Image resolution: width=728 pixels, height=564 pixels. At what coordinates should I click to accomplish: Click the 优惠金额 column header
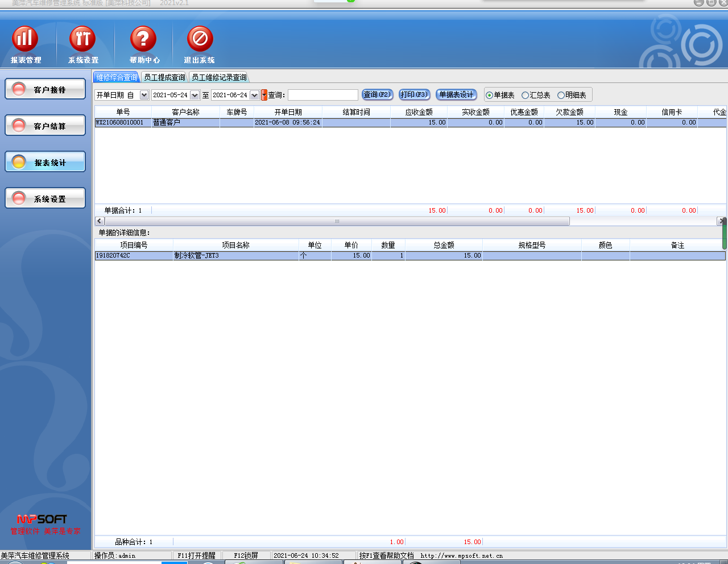[524, 112]
